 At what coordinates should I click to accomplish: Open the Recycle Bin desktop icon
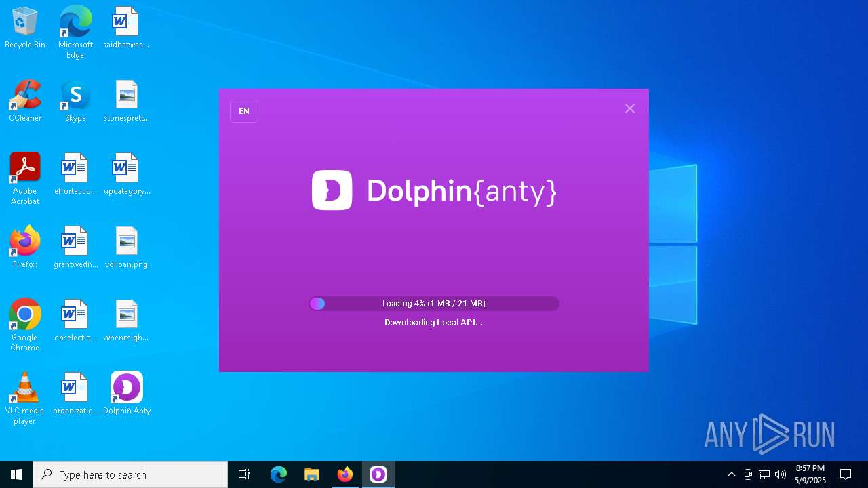pos(25,28)
